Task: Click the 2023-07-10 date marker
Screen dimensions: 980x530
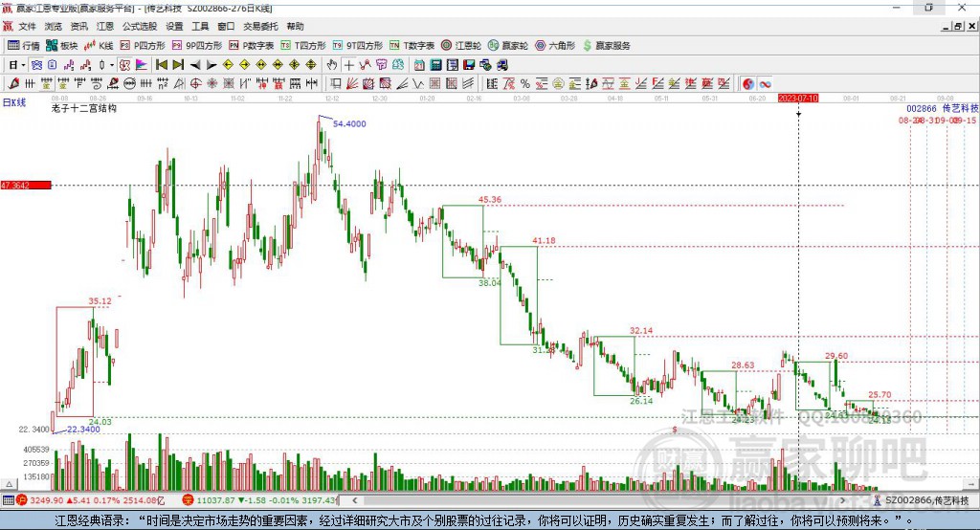Action: click(x=798, y=99)
